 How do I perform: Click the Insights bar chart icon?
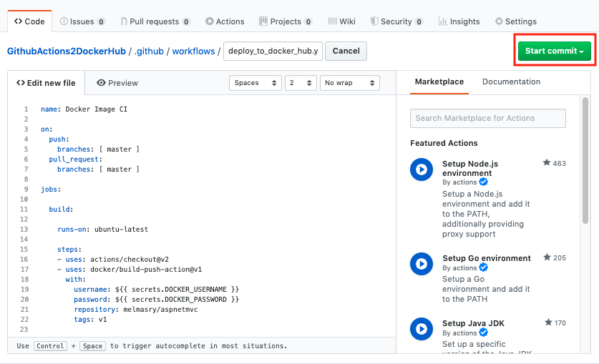443,21
